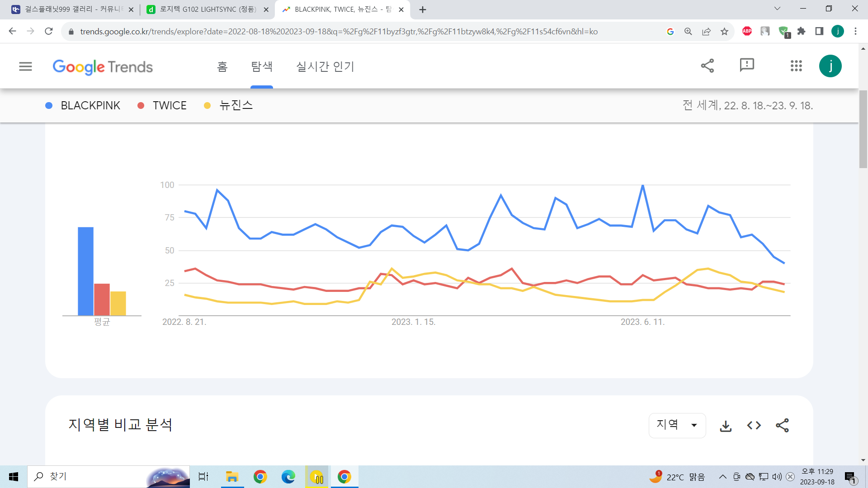Click the taskbar 찾기 search box
868x488 pixels.
pyautogui.click(x=108, y=477)
